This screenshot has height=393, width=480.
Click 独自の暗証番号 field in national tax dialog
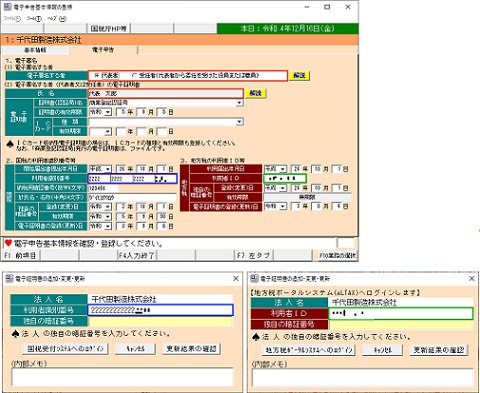(160, 321)
